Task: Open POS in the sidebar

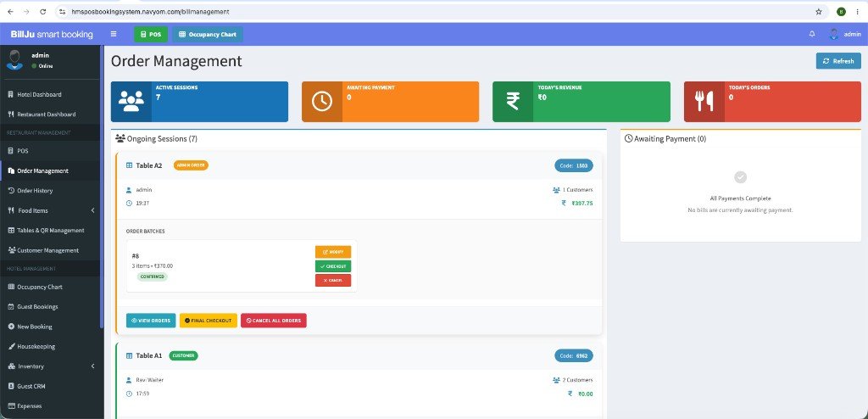Action: pos(50,151)
